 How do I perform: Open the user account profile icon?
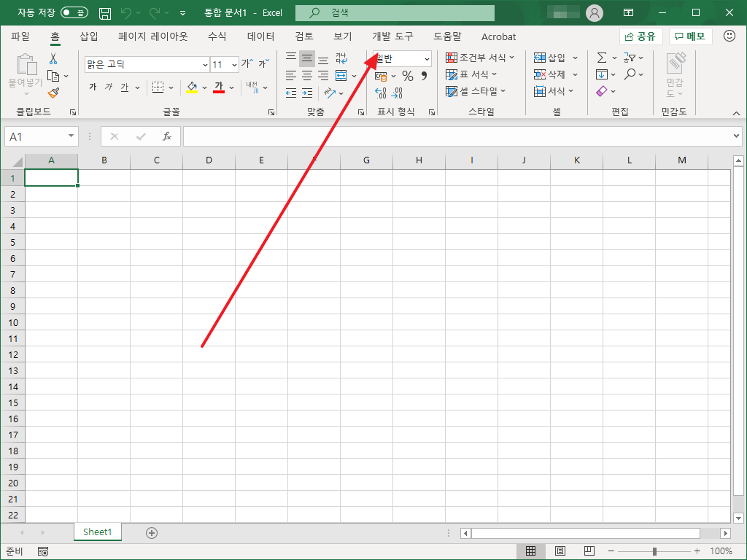(594, 13)
